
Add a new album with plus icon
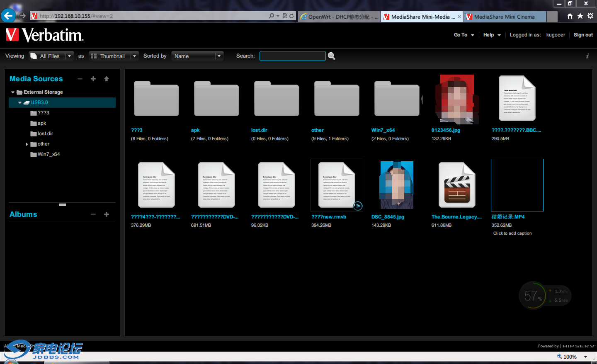(x=107, y=214)
